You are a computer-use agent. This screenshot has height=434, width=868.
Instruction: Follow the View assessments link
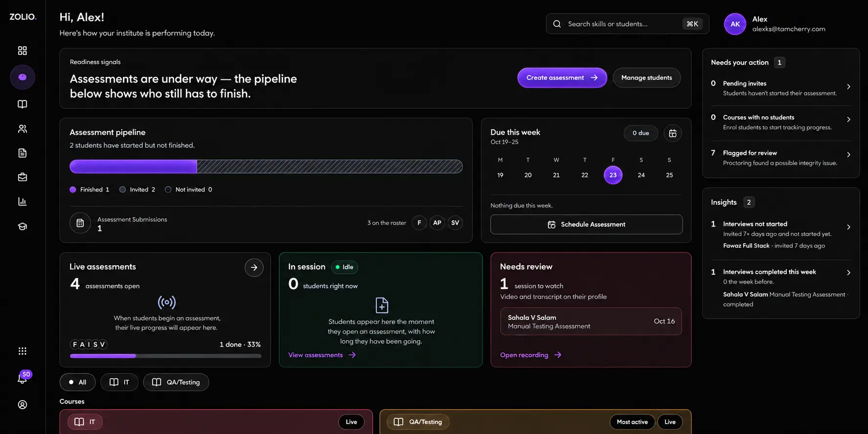tap(322, 355)
